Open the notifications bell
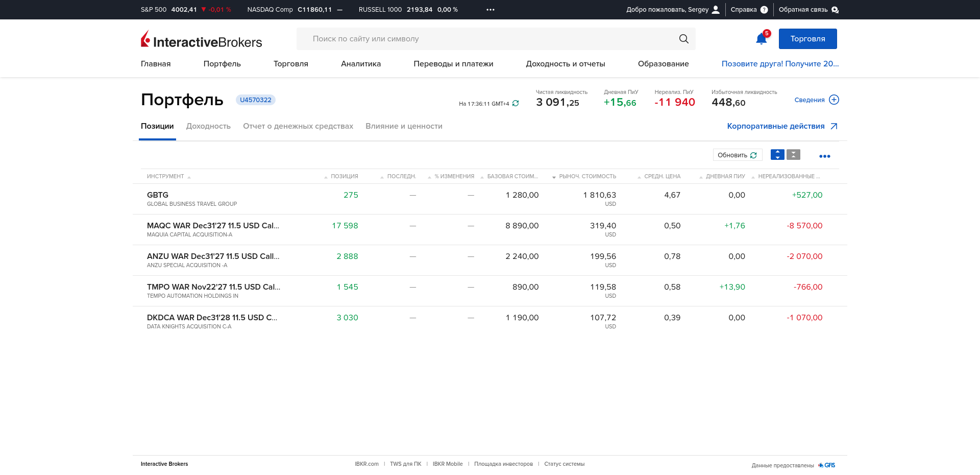This screenshot has height=475, width=980. (x=762, y=39)
